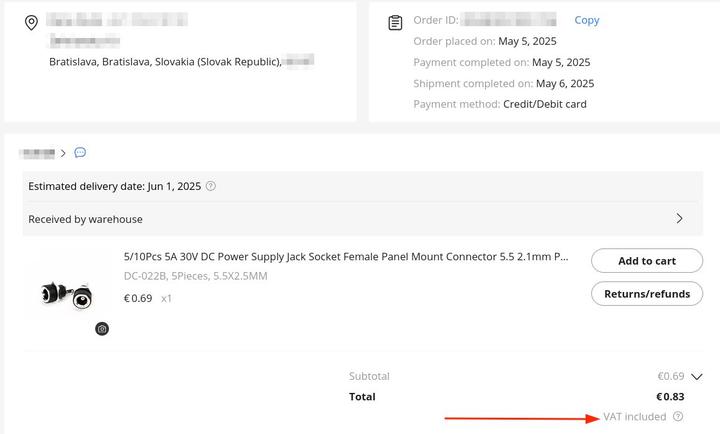Click the product thumbnail image
Viewport: 720px width, 434px height.
pos(67,294)
